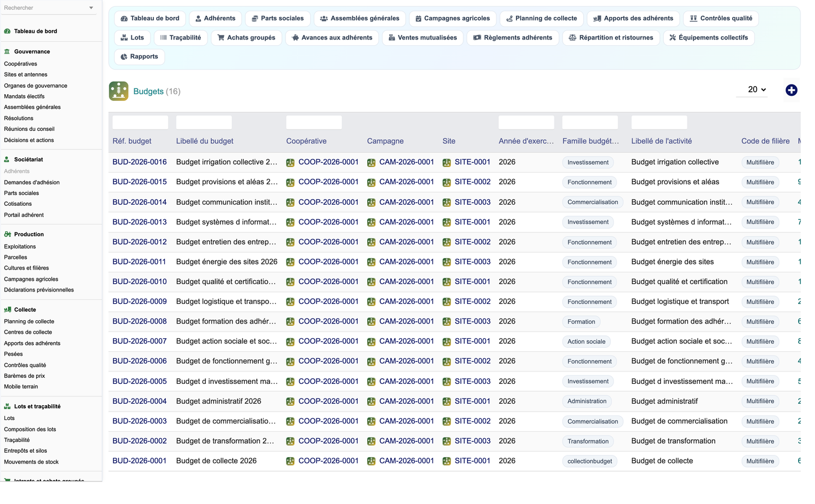Image resolution: width=815 pixels, height=504 pixels.
Task: Open the Équipements collectifs tab
Action: (x=708, y=38)
